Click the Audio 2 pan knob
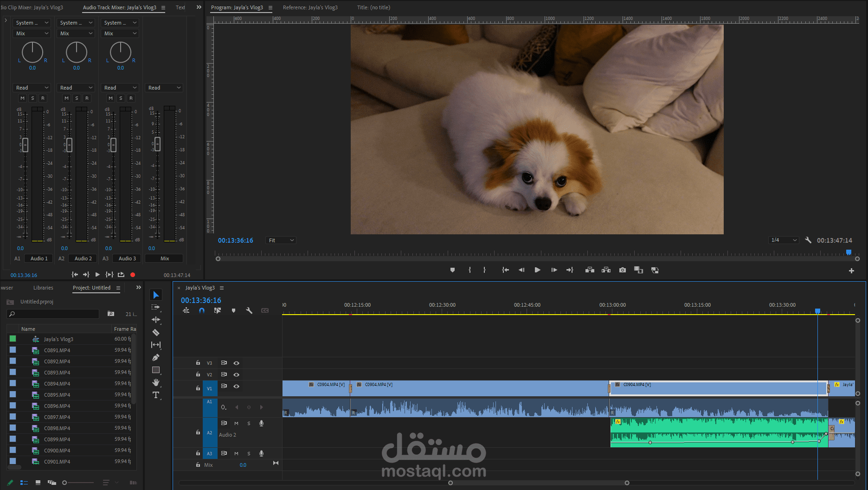Image resolution: width=868 pixels, height=490 pixels. click(77, 52)
